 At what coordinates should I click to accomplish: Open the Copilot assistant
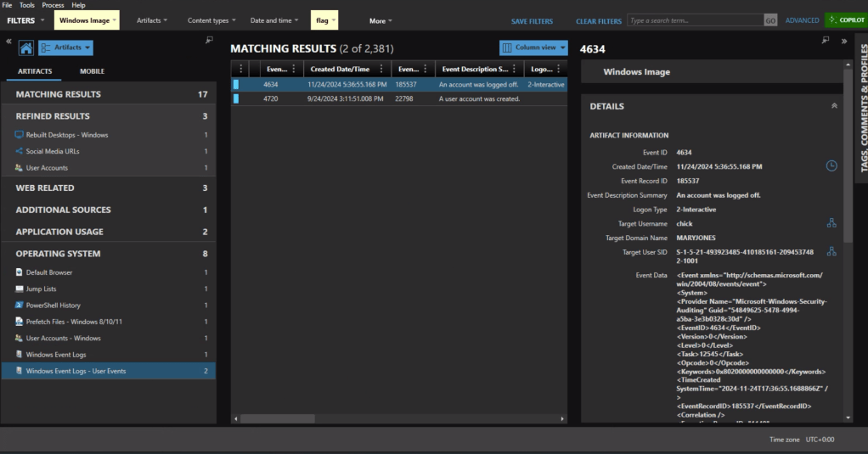[x=844, y=20]
